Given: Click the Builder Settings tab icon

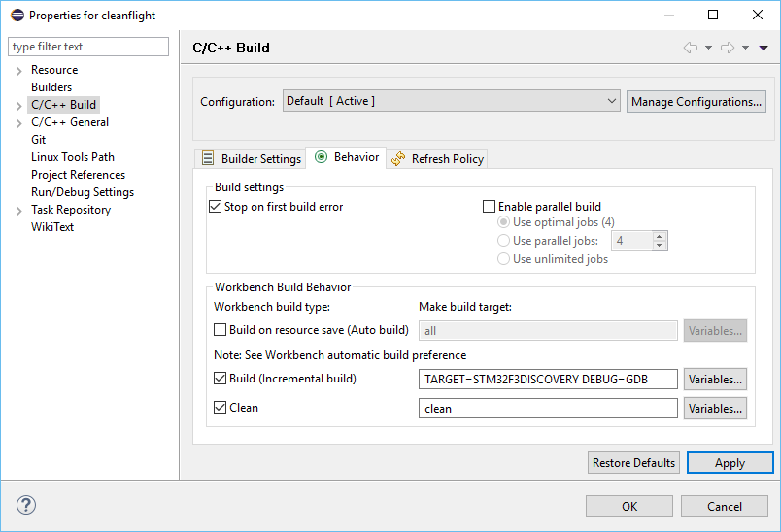Looking at the screenshot, I should [x=208, y=158].
